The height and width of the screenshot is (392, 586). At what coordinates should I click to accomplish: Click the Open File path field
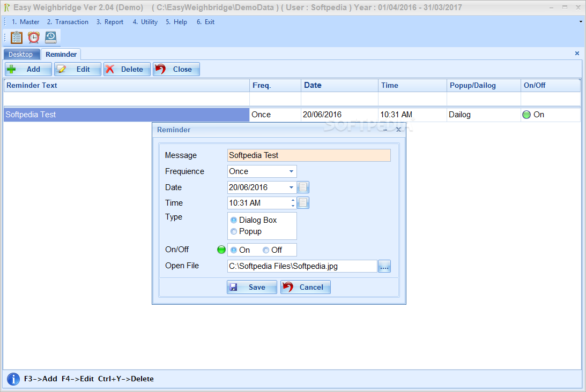tap(302, 266)
